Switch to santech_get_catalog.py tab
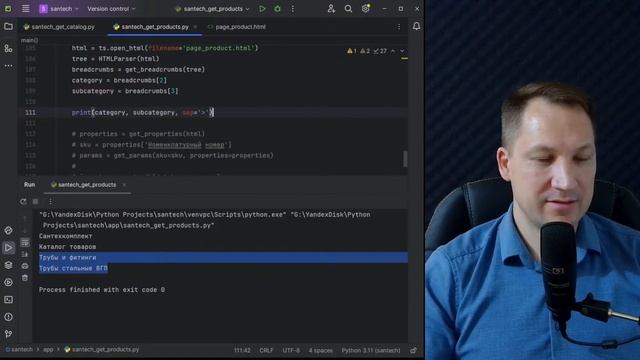The height and width of the screenshot is (360, 640). click(59, 27)
